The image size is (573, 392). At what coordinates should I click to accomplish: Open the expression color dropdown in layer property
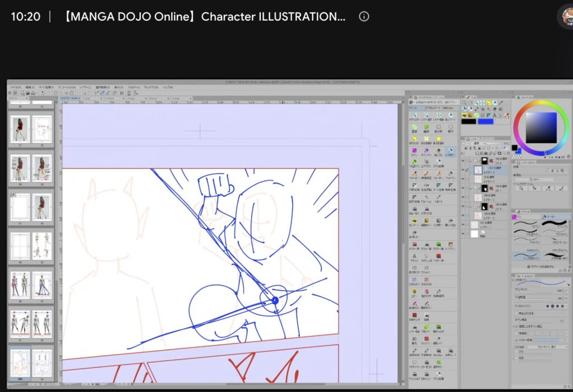pos(541,180)
